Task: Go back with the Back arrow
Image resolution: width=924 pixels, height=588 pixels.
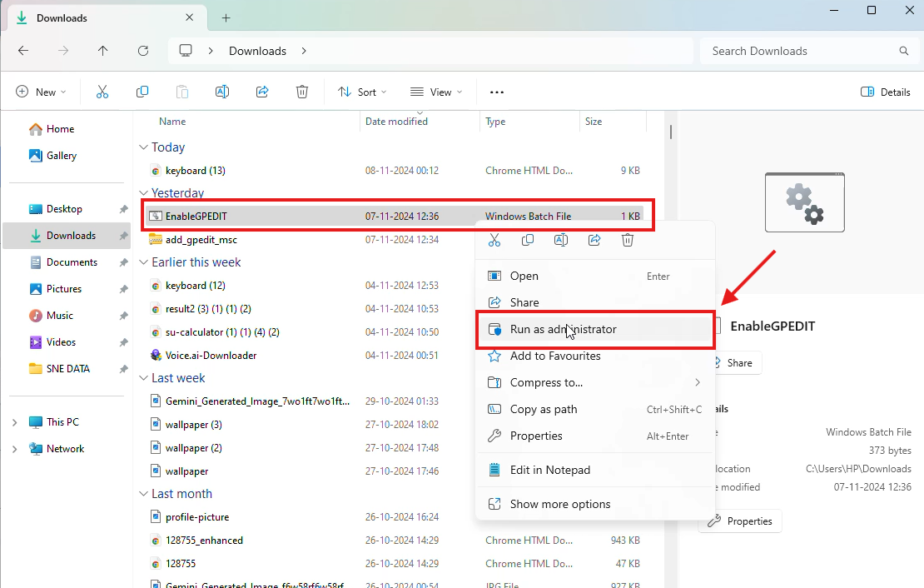Action: (23, 51)
